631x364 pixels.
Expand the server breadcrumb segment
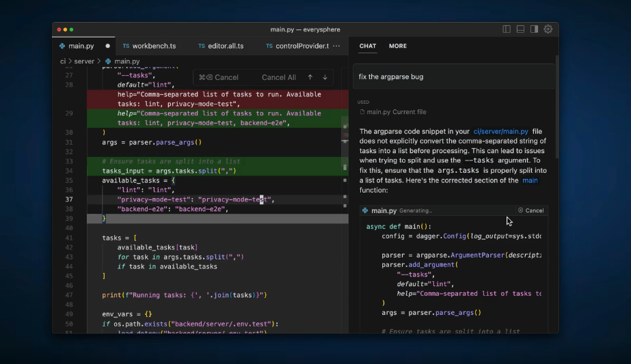(84, 61)
